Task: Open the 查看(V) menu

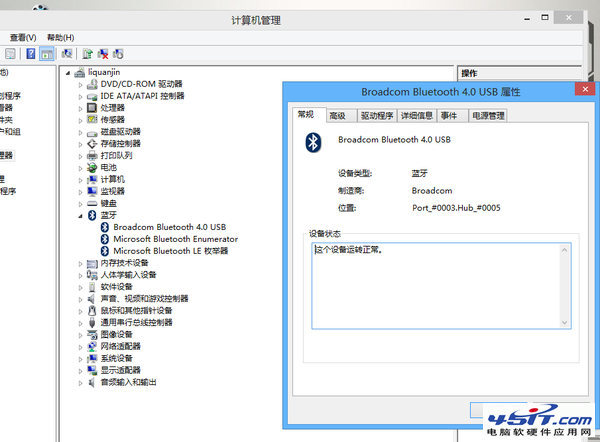Action: tap(23, 38)
